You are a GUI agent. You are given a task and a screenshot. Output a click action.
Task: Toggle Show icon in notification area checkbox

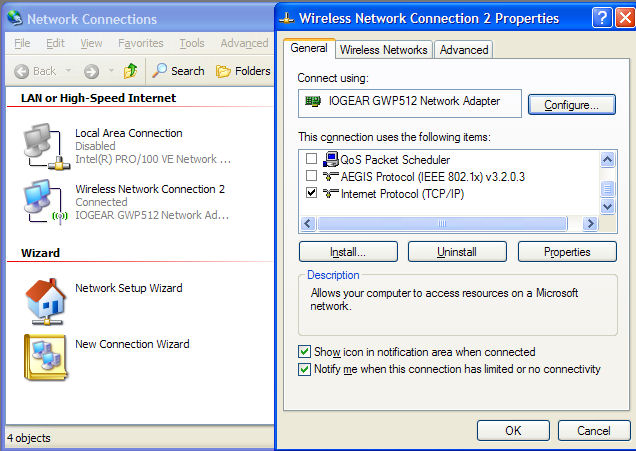(304, 352)
